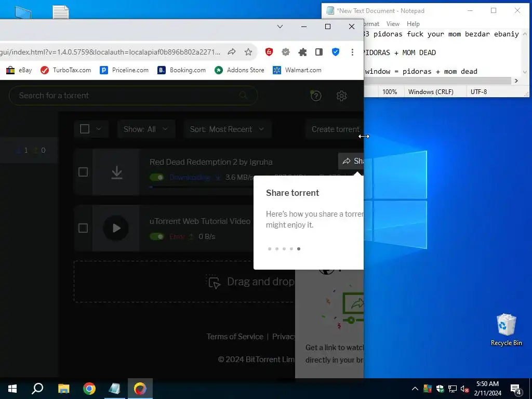Show hidden icons in system tray
The width and height of the screenshot is (532, 399).
[415, 389]
